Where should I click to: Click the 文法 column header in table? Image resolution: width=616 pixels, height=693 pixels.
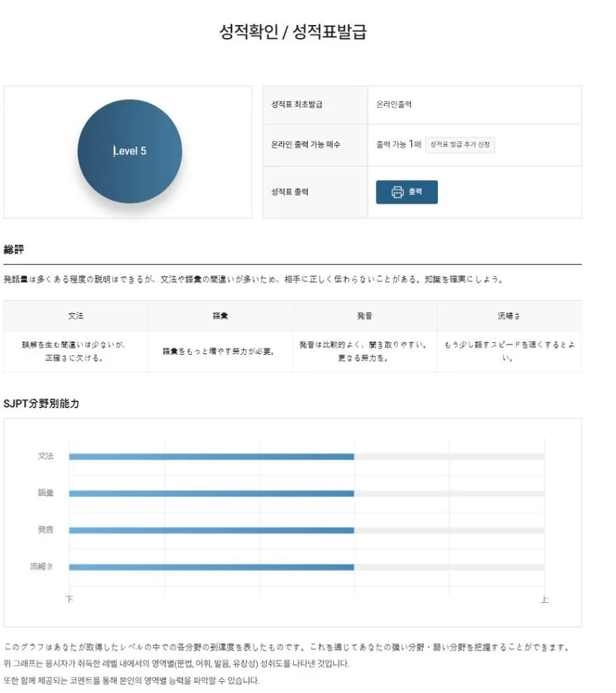tap(76, 316)
